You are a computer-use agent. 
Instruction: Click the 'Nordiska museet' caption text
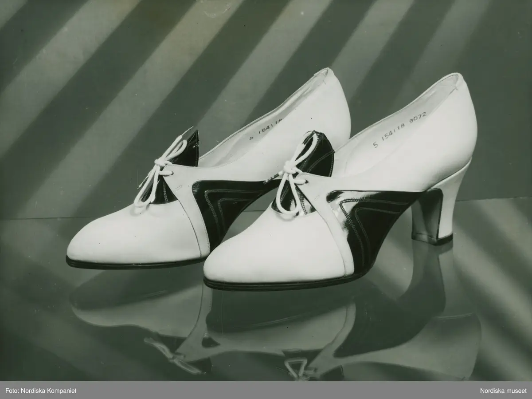[504, 390]
